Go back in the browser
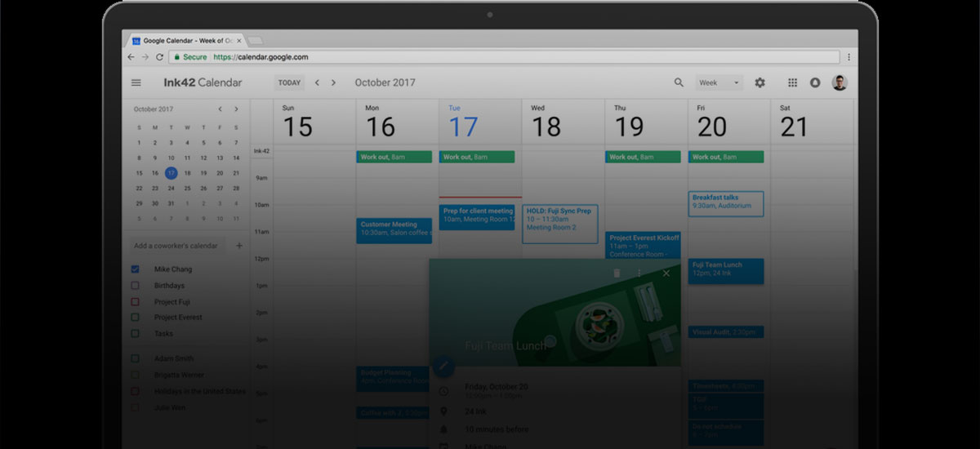980x449 pixels. [131, 57]
